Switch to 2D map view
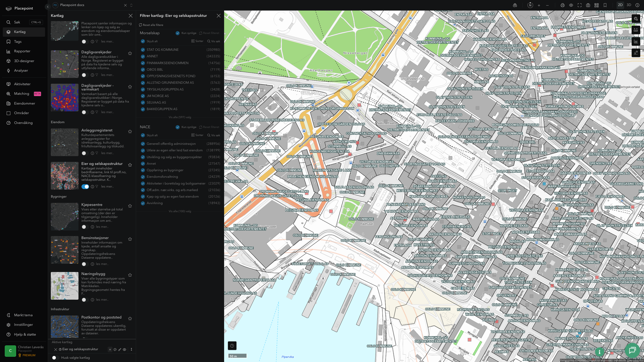644x362 pixels. [620, 5]
